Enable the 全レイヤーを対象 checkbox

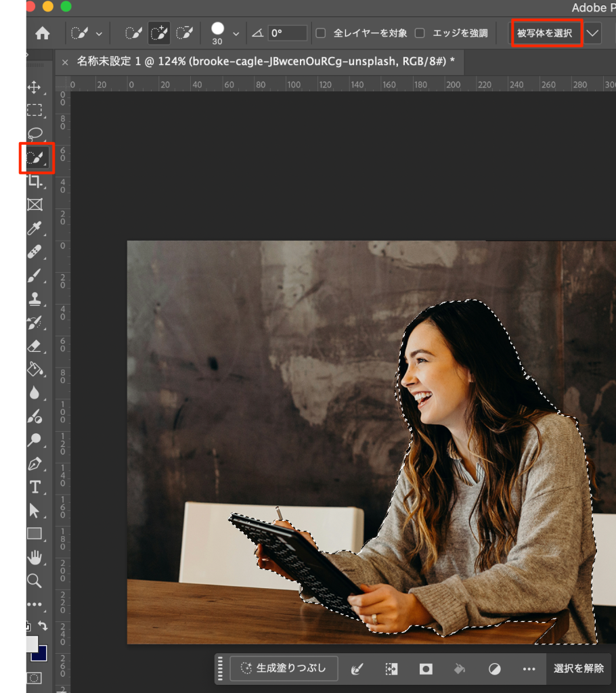(321, 33)
